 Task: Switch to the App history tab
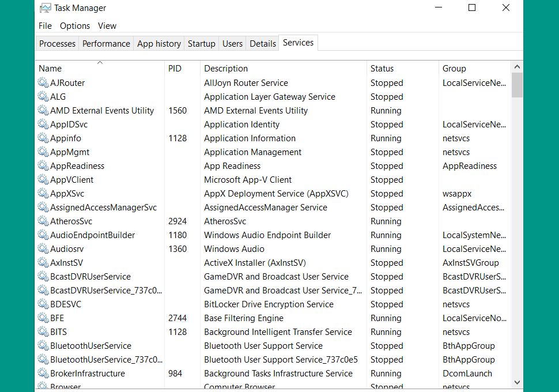(159, 43)
